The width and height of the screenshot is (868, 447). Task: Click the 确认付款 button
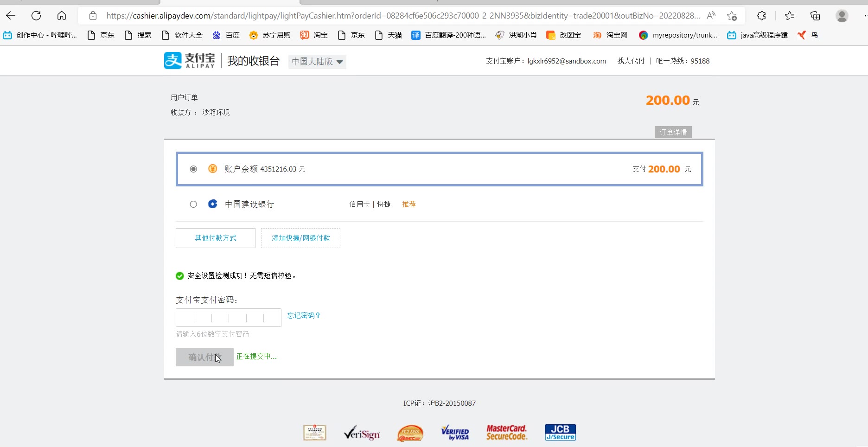[204, 357]
